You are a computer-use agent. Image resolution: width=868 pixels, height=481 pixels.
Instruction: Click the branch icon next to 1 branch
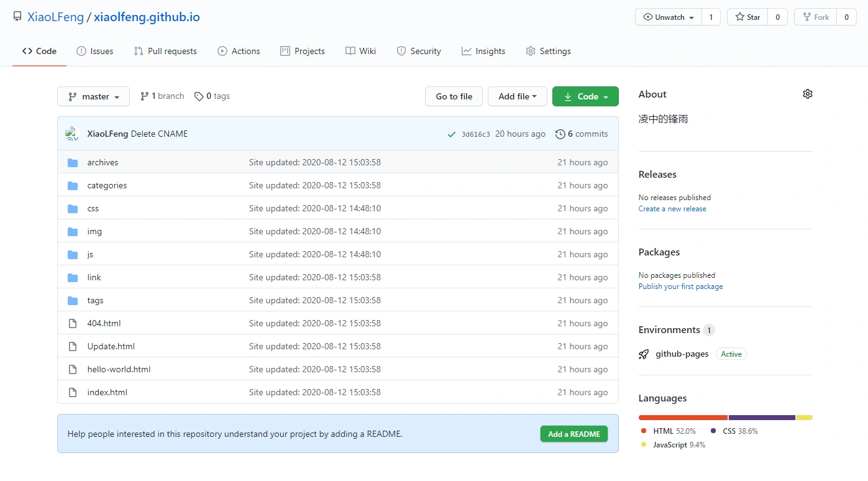point(144,96)
